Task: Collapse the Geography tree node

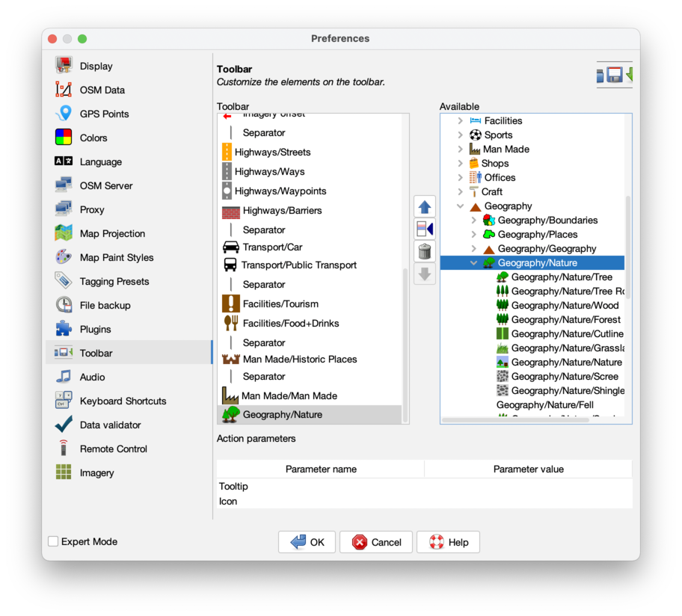Action: point(461,206)
